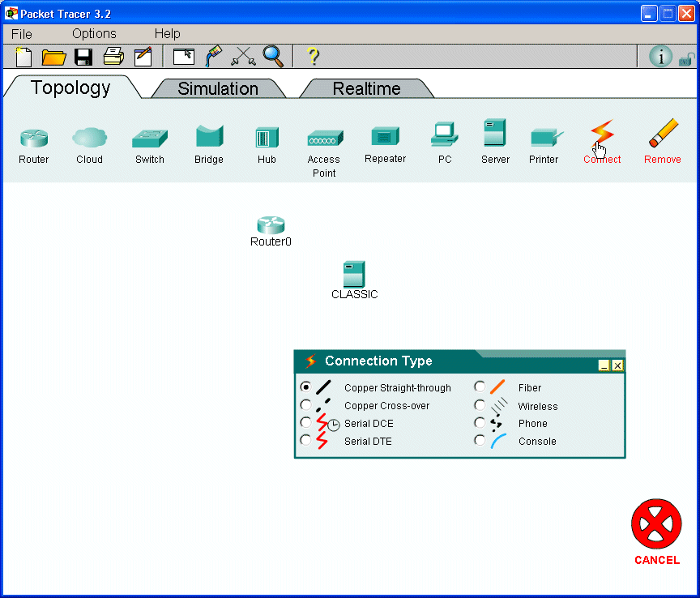This screenshot has width=700, height=598.
Task: Click the padlock icon in toolbar
Action: pos(686,59)
